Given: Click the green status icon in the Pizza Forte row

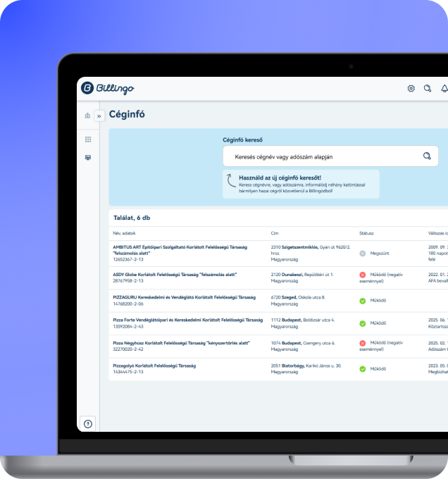Looking at the screenshot, I should [x=363, y=323].
